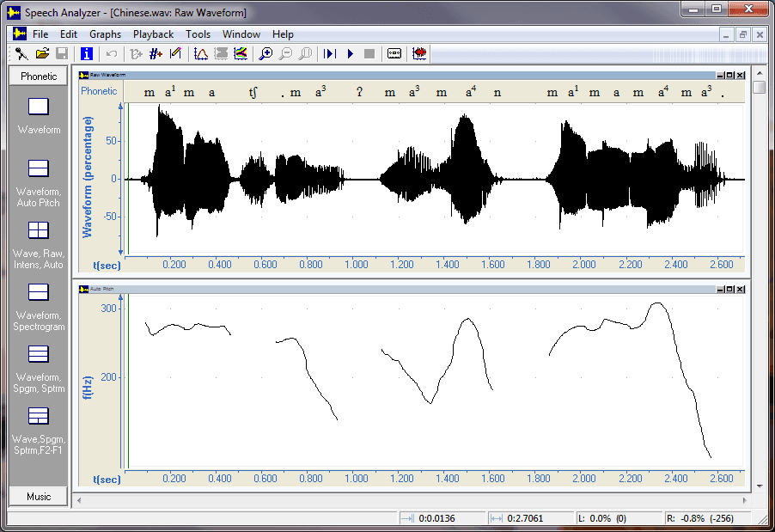Open a speech file with the folder icon
This screenshot has width=775, height=532.
[x=41, y=53]
